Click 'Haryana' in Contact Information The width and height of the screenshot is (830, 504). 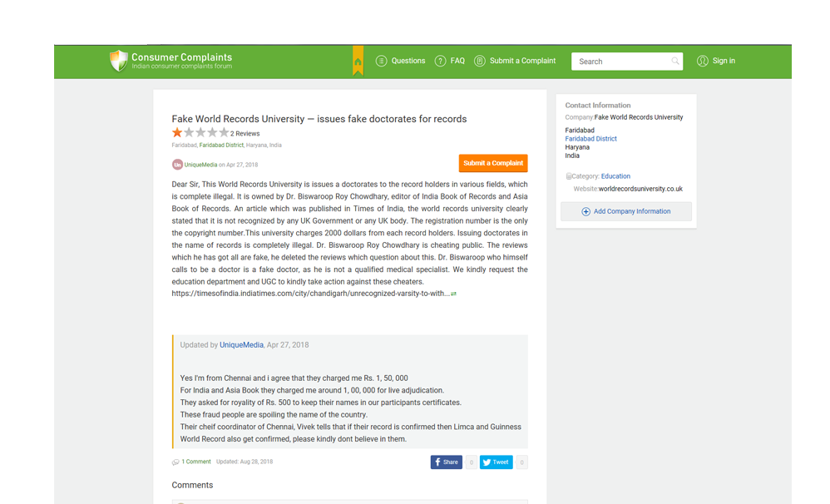tap(577, 147)
